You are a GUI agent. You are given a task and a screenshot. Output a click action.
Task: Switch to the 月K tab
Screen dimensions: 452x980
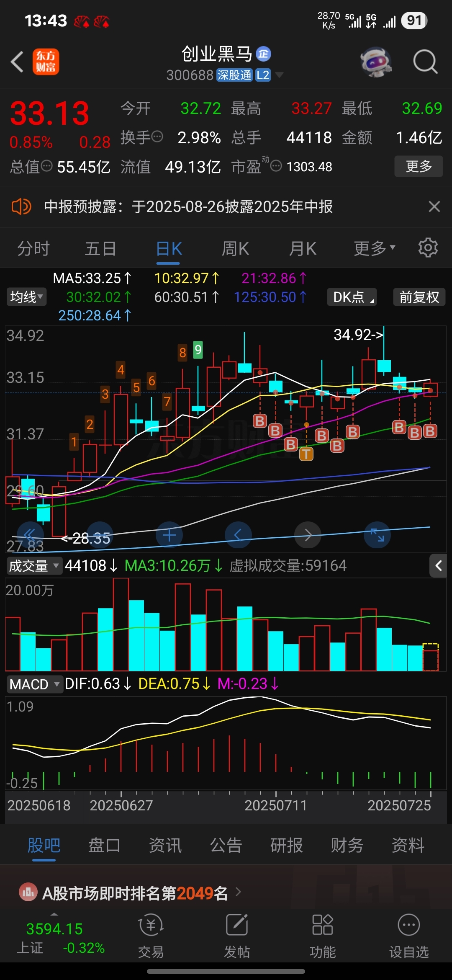(x=303, y=248)
